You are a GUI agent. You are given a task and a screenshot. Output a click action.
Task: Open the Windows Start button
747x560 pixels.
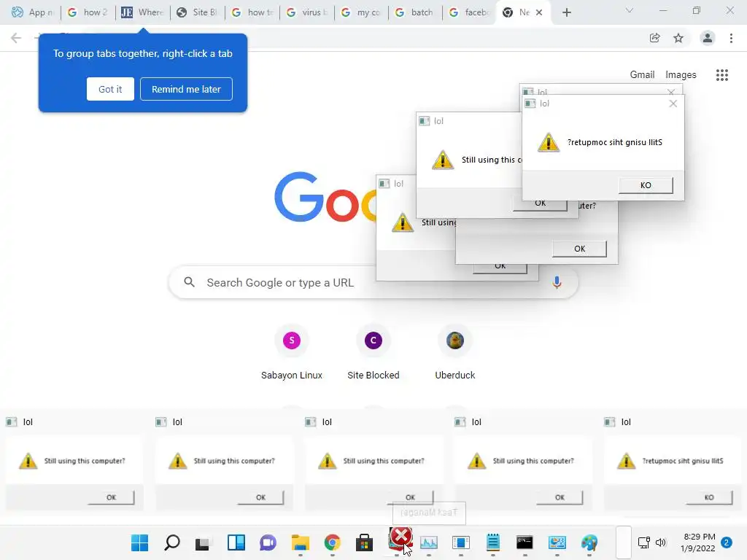click(139, 542)
